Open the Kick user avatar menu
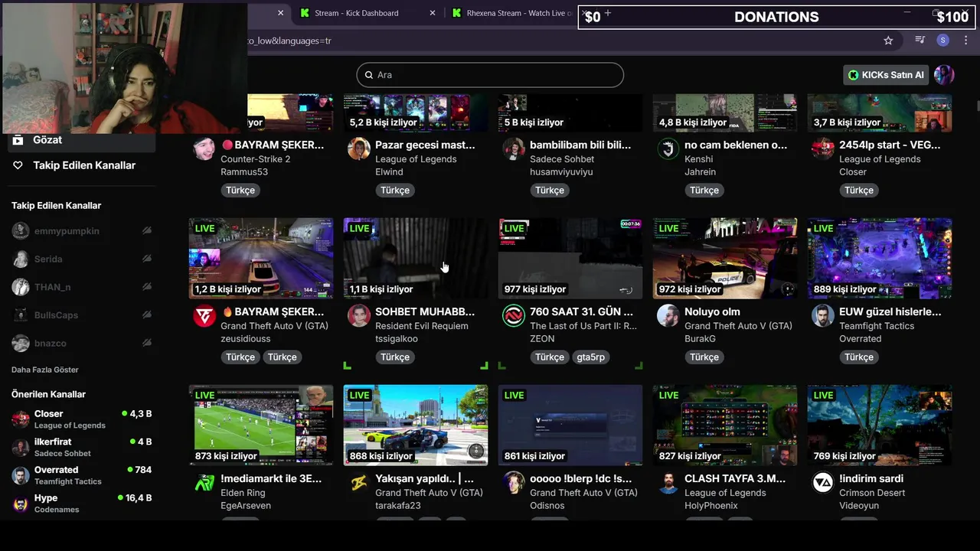Viewport: 980px width, 551px height. (944, 74)
